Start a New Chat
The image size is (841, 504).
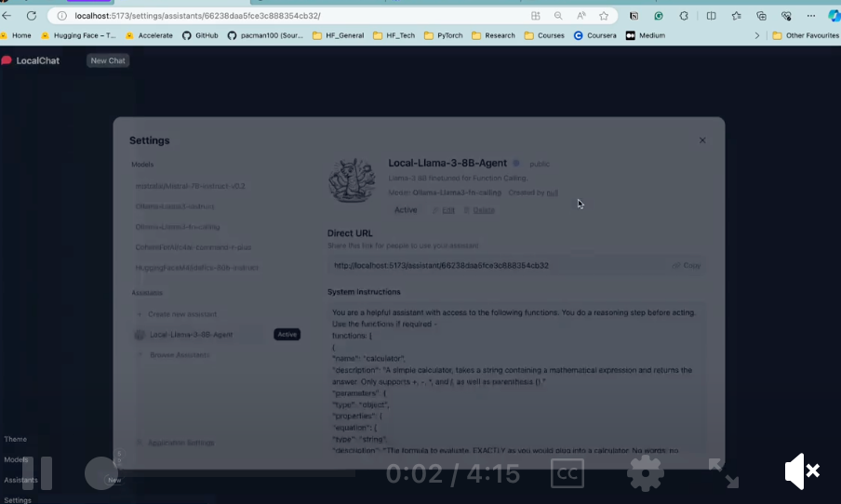pyautogui.click(x=108, y=60)
